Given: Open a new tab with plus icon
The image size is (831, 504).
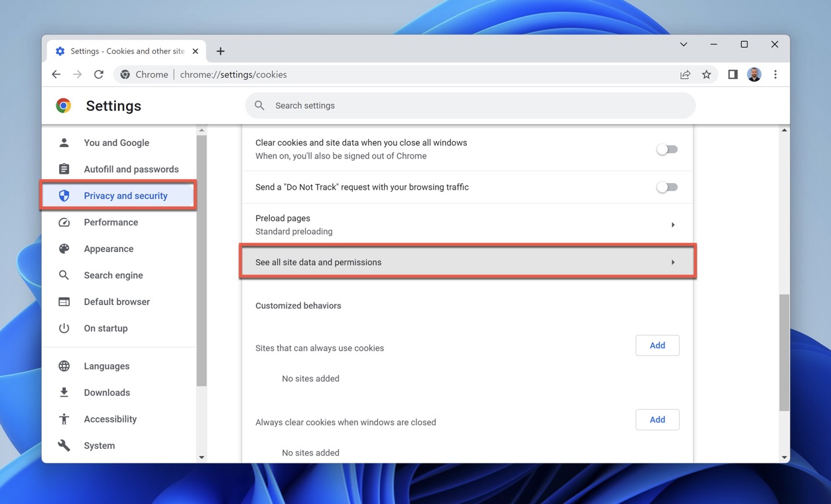Looking at the screenshot, I should [220, 51].
